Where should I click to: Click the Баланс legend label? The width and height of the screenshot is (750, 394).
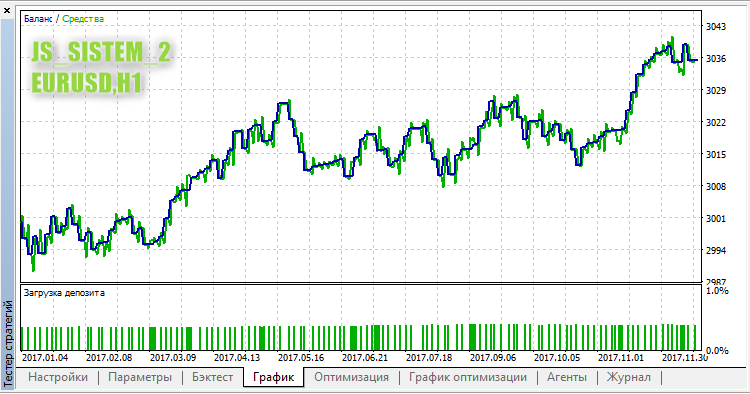pyautogui.click(x=38, y=19)
